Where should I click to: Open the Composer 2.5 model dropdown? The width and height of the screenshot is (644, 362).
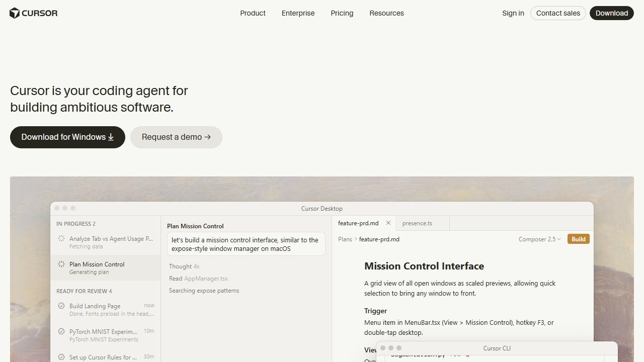pos(540,239)
